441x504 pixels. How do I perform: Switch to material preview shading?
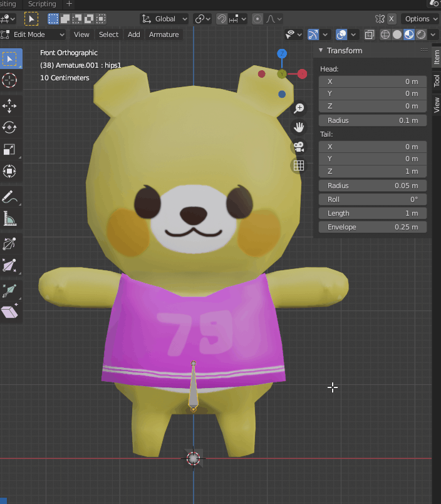pos(409,34)
